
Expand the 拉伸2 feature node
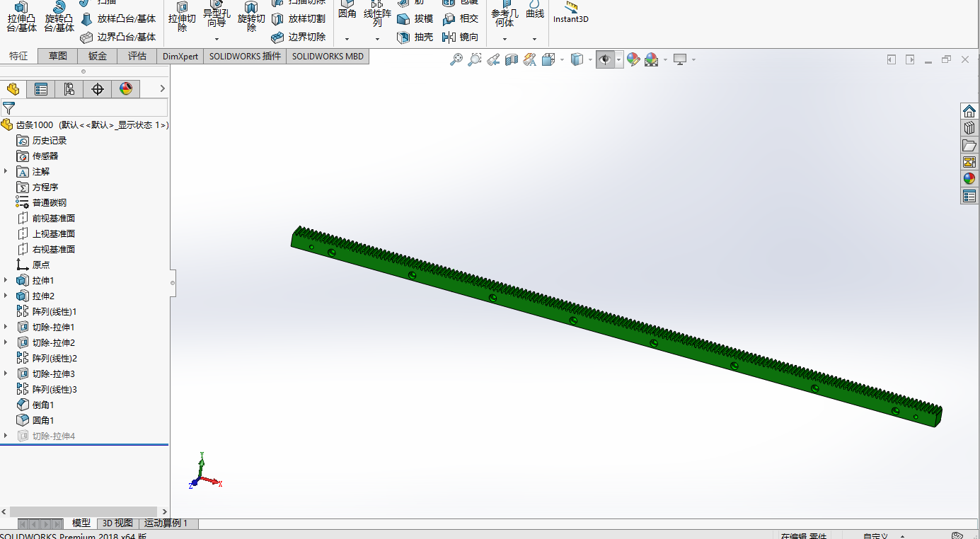pos(6,296)
